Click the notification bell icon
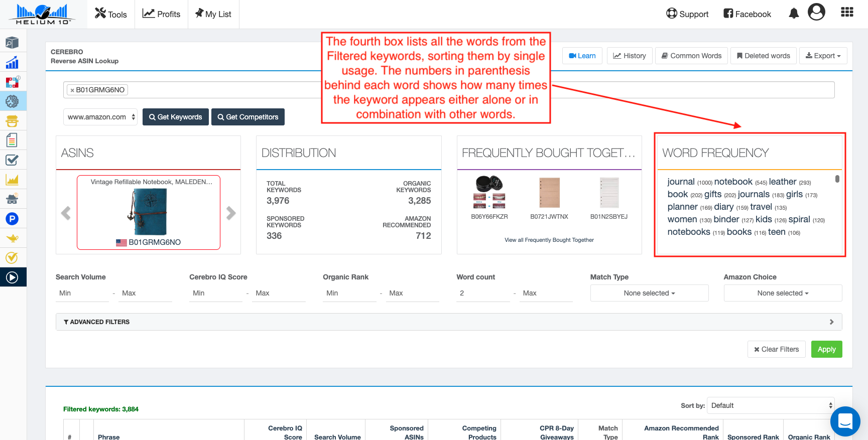Screen dimensions: 868x440 click(793, 14)
